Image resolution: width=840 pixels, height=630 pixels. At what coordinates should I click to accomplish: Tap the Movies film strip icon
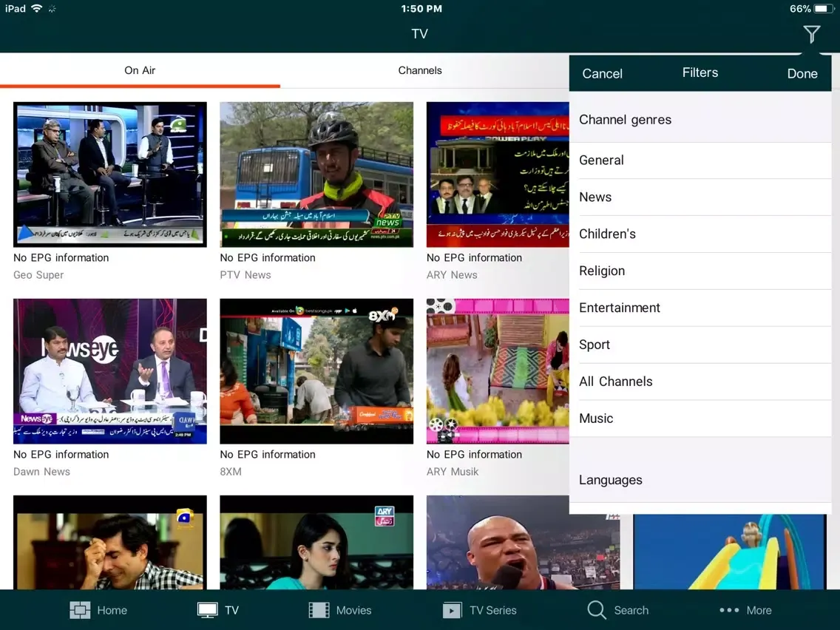(319, 609)
